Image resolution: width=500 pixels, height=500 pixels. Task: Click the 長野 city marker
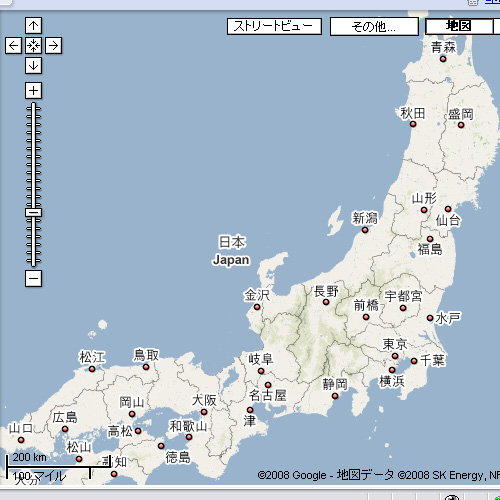[326, 302]
